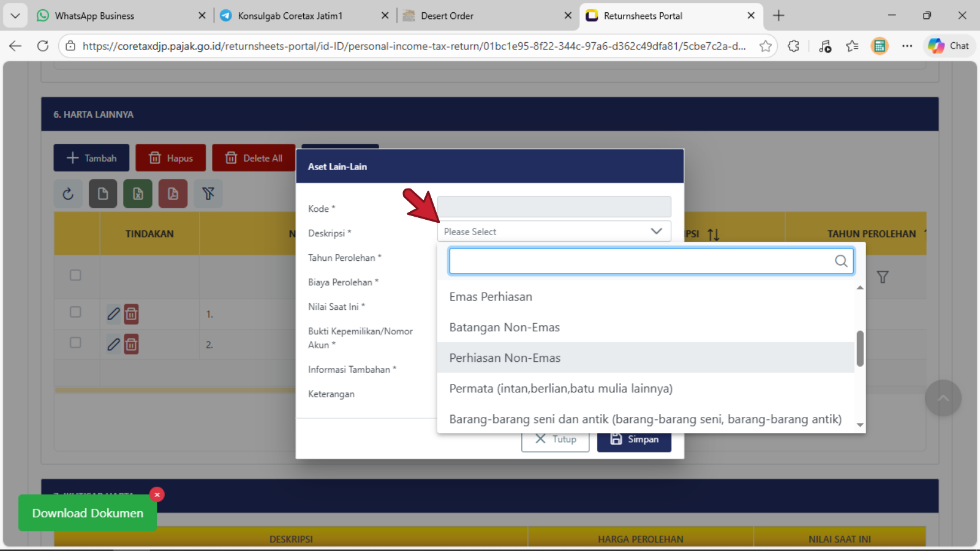The width and height of the screenshot is (980, 551).
Task: Open the browser tab list chevron
Action: click(x=15, y=15)
